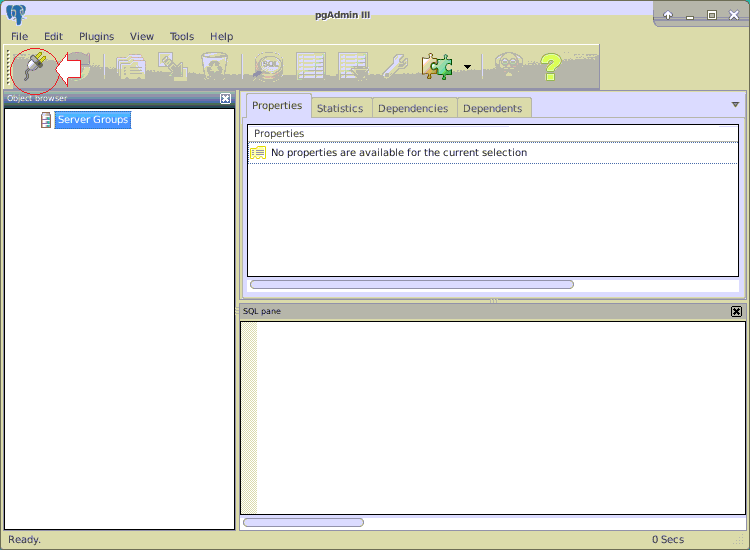
Task: Click the Create object toolbar icon
Action: 173,66
